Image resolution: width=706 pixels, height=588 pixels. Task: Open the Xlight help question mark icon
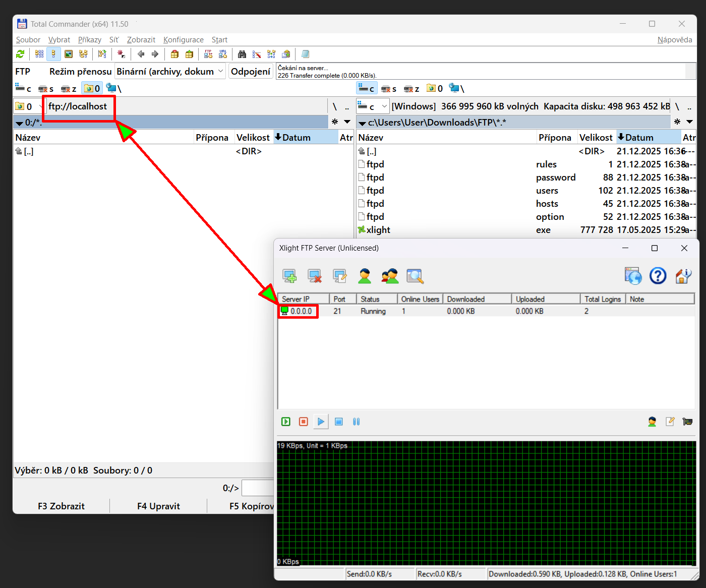[658, 276]
